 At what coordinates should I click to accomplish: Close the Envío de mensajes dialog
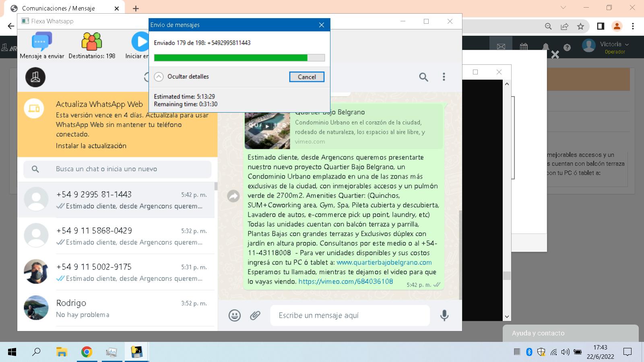[x=321, y=25]
